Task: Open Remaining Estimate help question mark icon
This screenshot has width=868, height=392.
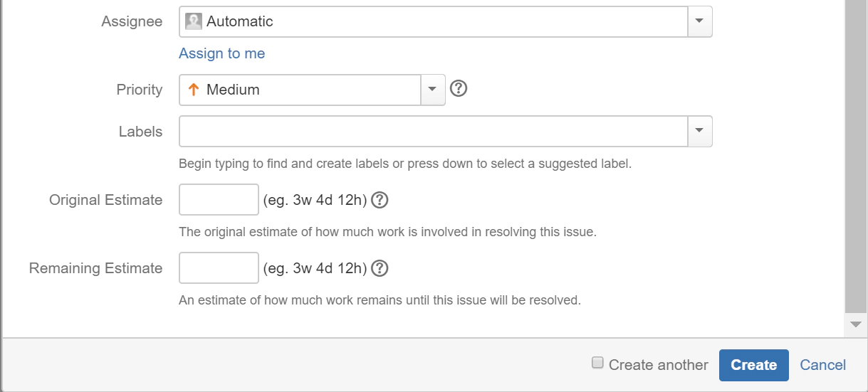Action: pyautogui.click(x=380, y=268)
